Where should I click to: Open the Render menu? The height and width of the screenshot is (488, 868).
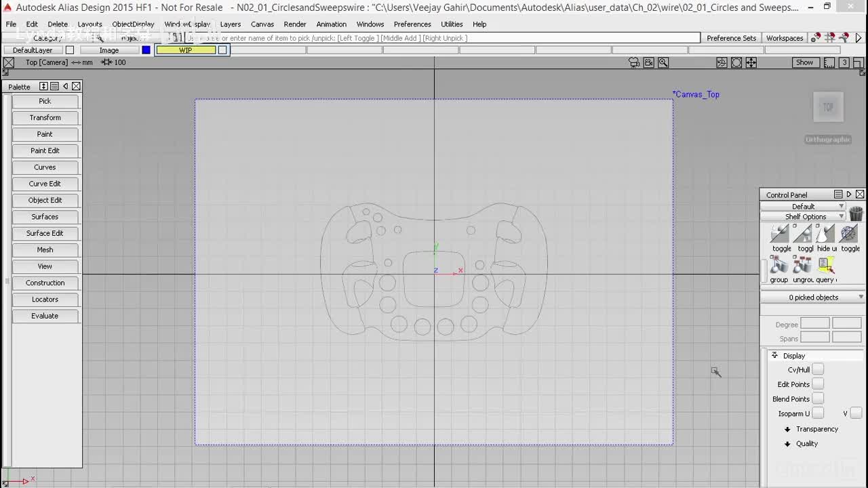pos(295,24)
